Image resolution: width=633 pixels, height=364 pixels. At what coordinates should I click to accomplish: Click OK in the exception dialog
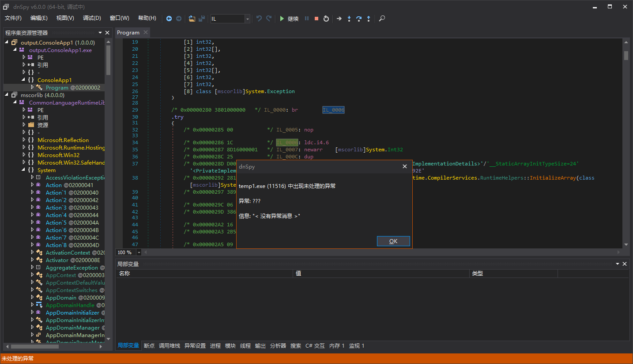(393, 241)
